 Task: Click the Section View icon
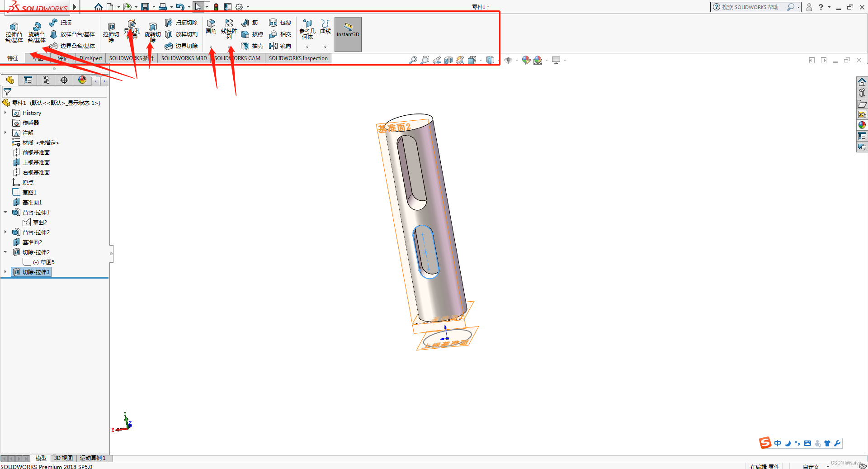448,60
